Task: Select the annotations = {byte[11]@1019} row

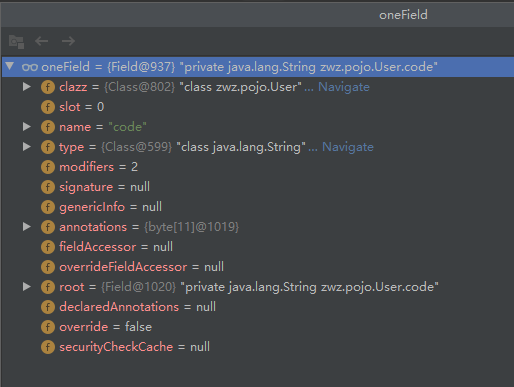Action: [x=258, y=227]
